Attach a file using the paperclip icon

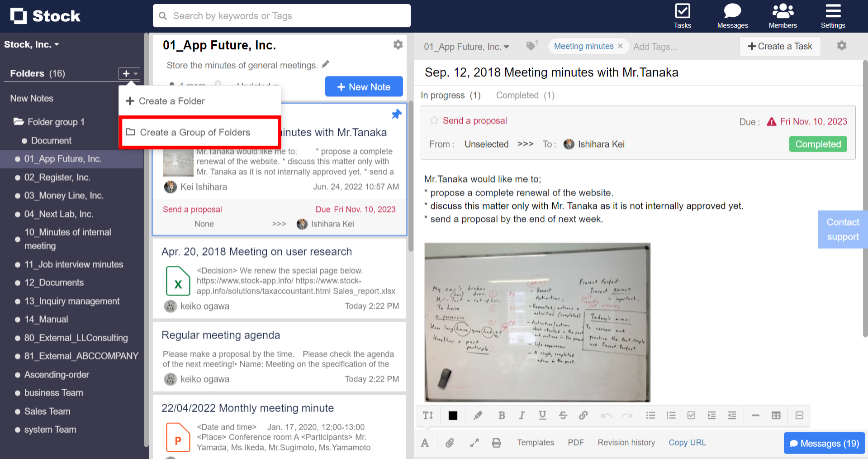tap(449, 443)
